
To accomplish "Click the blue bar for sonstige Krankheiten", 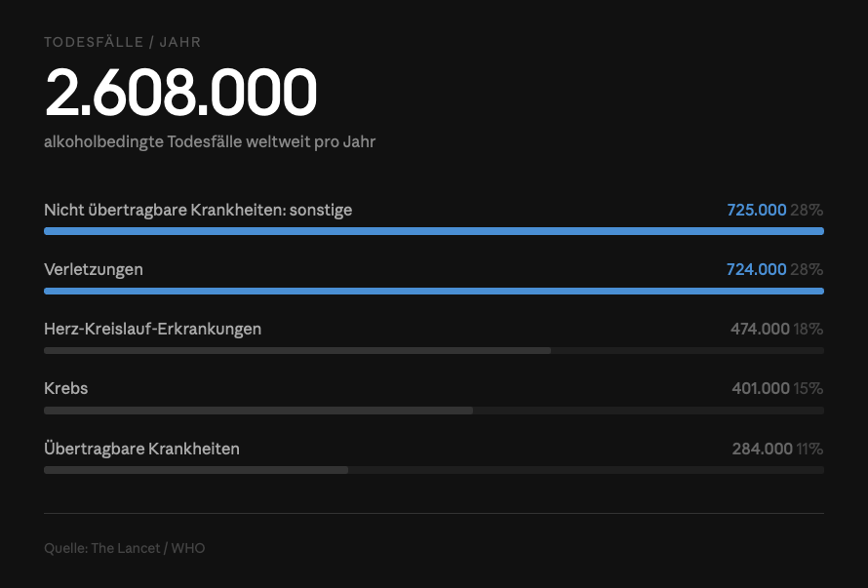I will [x=434, y=231].
